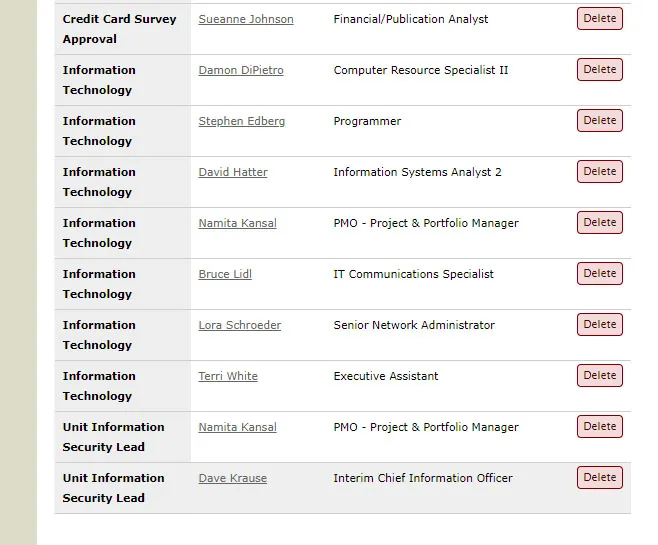Viewport: 658px width, 545px height.
Task: Open Namita Kansal link under Unit Information Security Lead
Action: pyautogui.click(x=237, y=427)
